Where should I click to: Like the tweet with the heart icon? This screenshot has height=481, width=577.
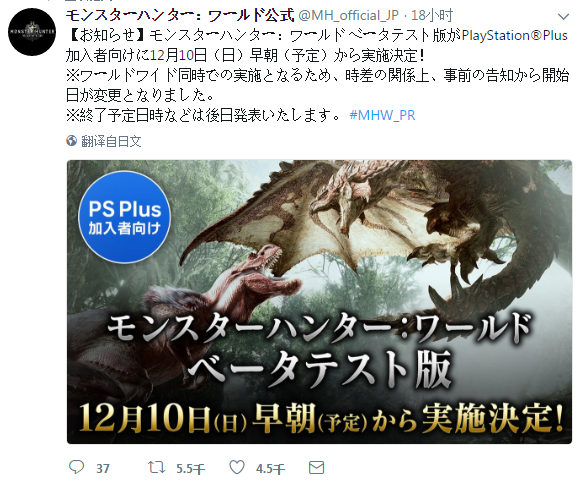(237, 467)
